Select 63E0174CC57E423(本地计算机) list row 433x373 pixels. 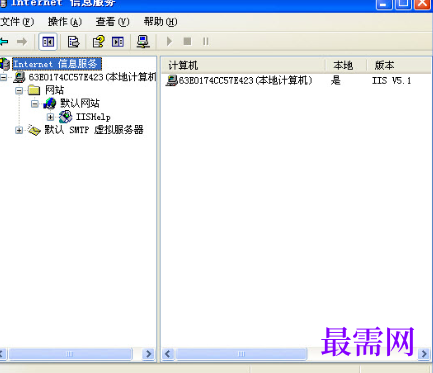pyautogui.click(x=239, y=80)
